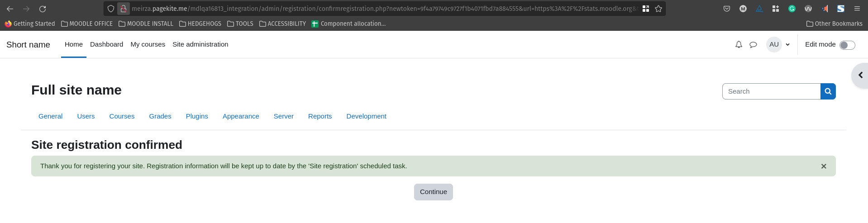868x223 pixels.
Task: Switch to the Plugins admin tab
Action: [197, 116]
